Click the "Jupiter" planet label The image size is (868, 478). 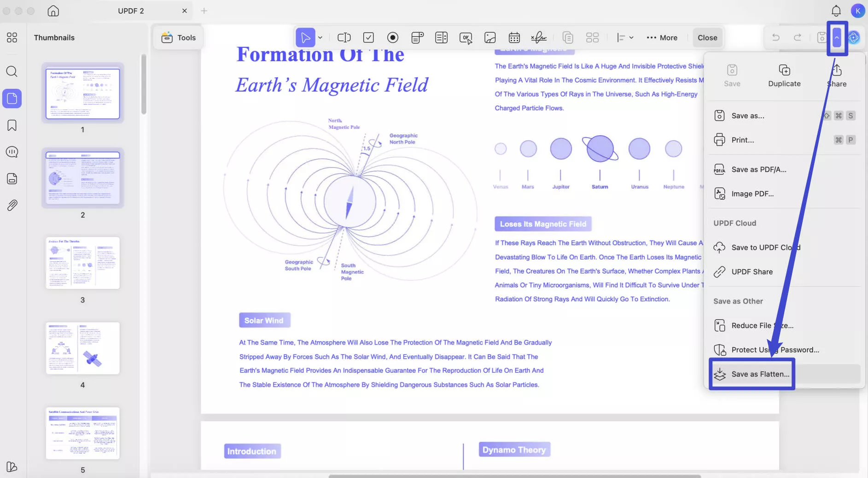pos(561,187)
